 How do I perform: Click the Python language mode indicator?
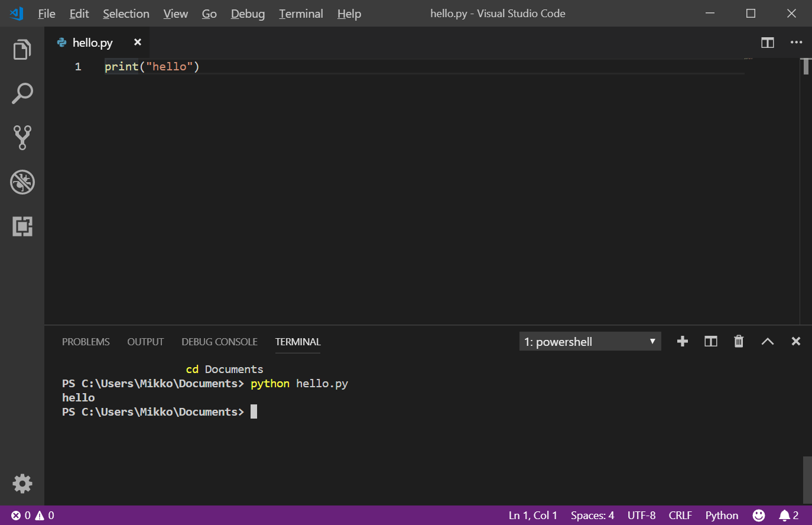[x=722, y=516]
